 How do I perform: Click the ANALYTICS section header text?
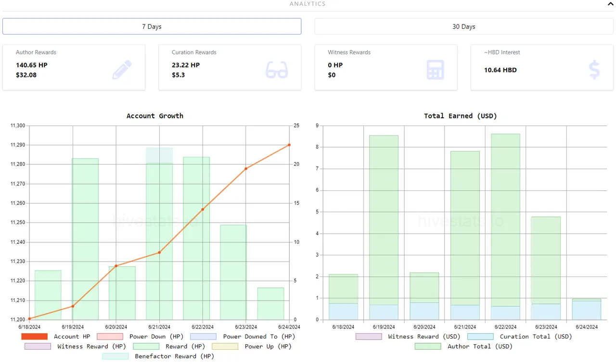click(x=308, y=4)
